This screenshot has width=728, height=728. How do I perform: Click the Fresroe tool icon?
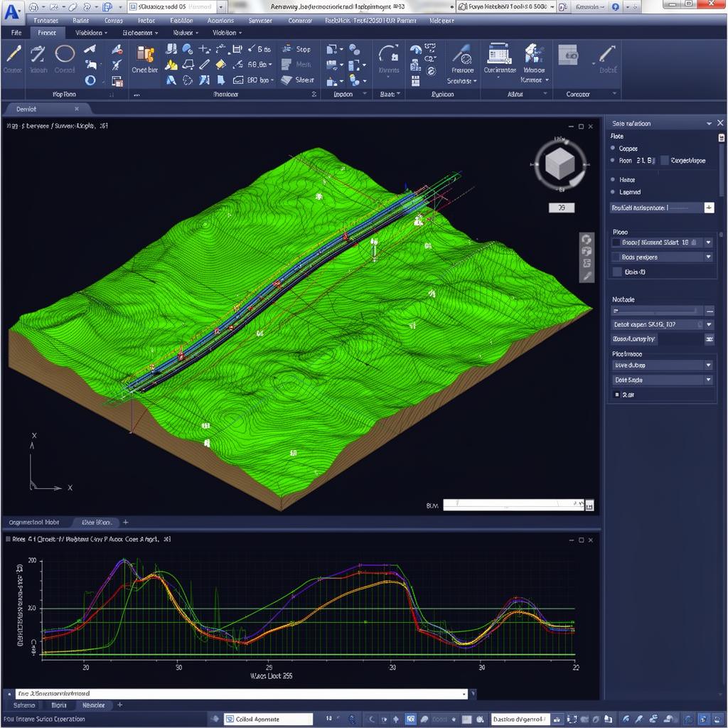pyautogui.click(x=462, y=54)
